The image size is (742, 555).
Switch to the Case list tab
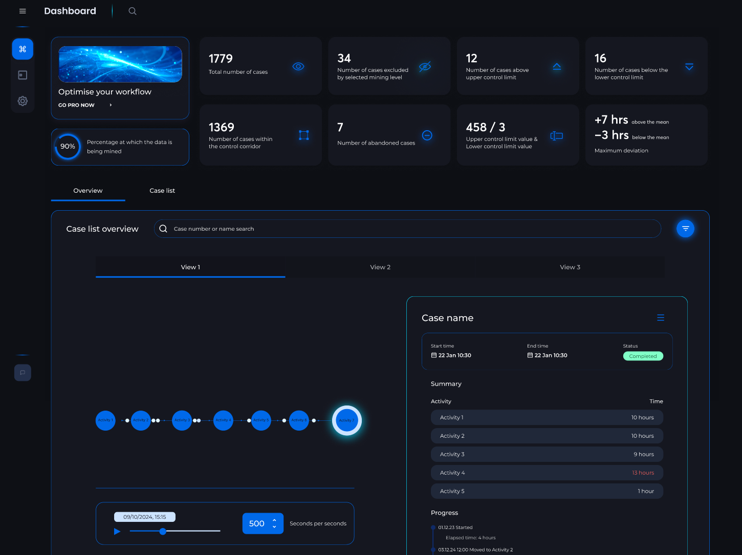point(162,190)
